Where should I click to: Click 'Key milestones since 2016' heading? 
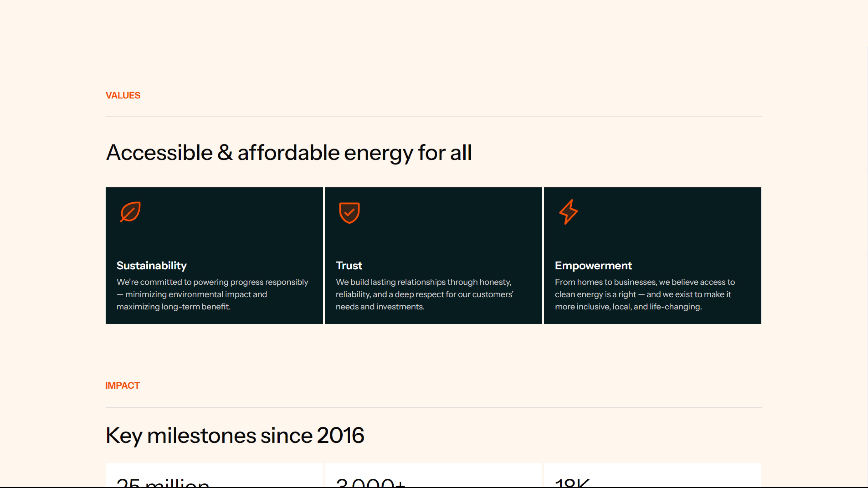point(235,435)
